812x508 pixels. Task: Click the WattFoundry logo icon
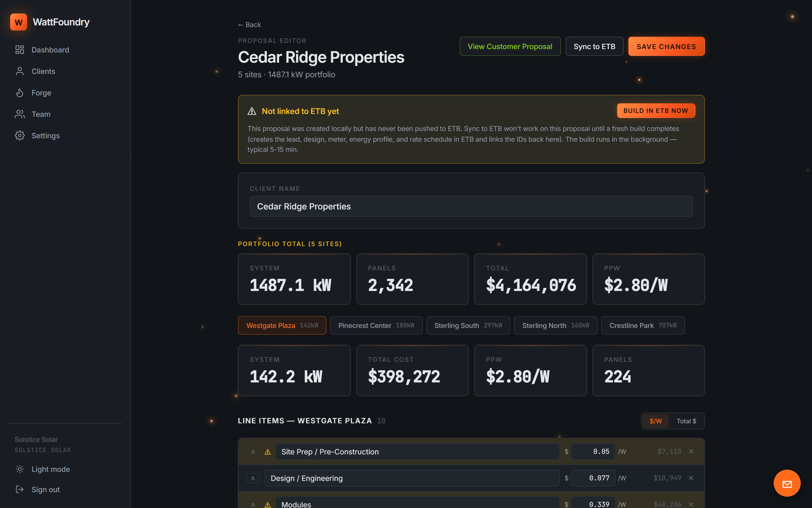click(x=18, y=22)
